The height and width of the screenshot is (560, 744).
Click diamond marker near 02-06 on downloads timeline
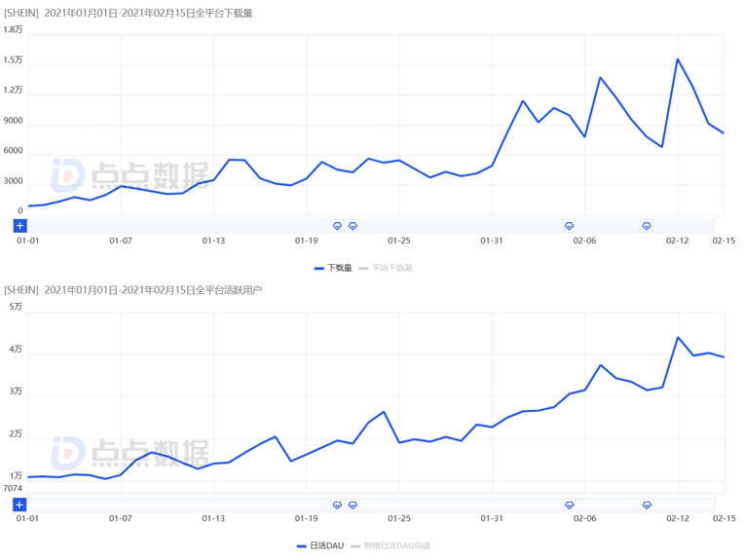570,226
